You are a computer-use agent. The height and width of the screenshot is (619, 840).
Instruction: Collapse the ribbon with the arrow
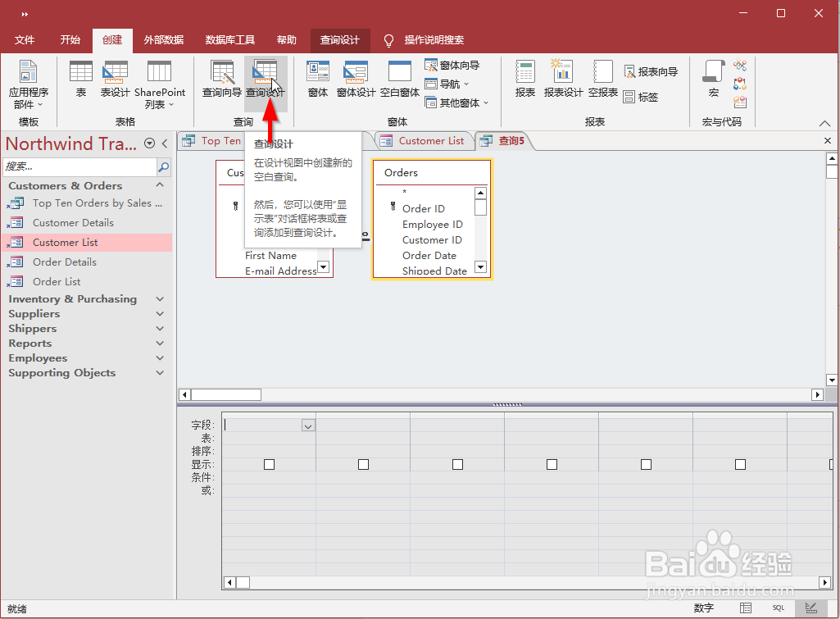pyautogui.click(x=824, y=123)
